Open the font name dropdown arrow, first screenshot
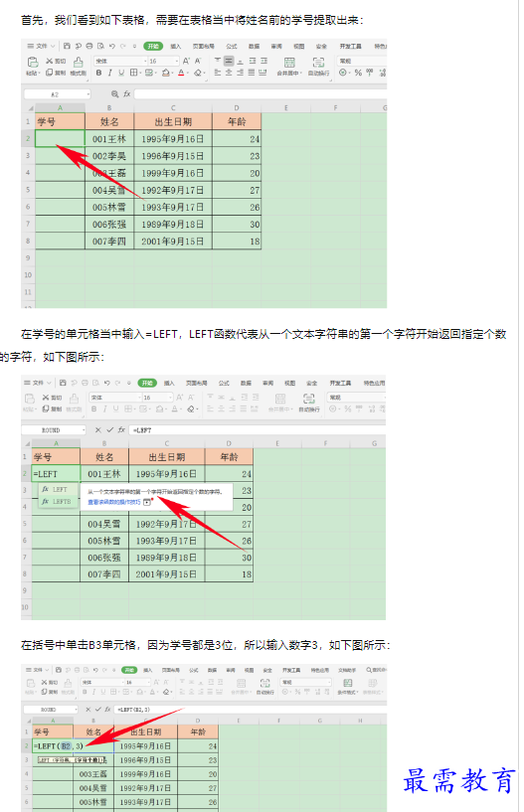This screenshot has width=524, height=812. click(x=144, y=61)
